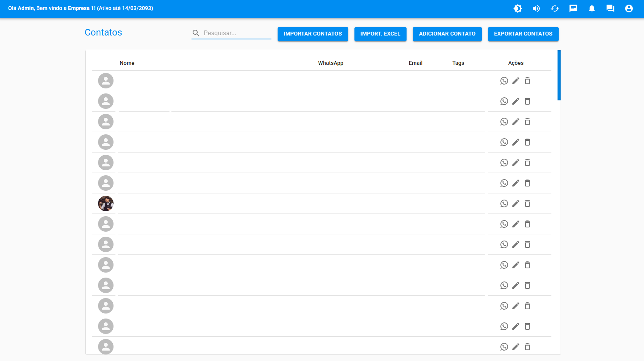Viewport: 644px width, 361px height.
Task: Focus the Pesquisar search field
Action: point(236,33)
